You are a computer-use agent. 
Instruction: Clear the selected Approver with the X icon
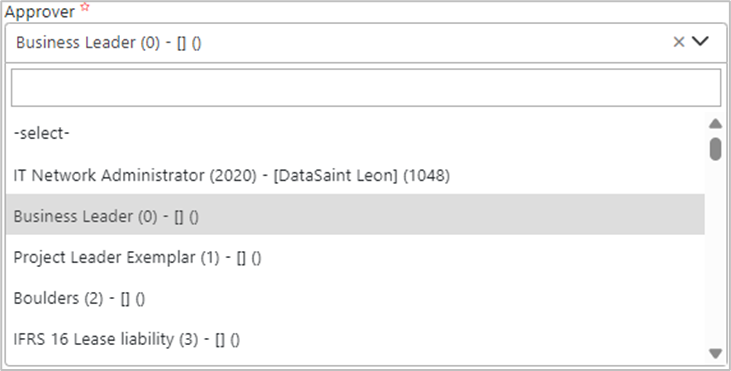tap(679, 42)
